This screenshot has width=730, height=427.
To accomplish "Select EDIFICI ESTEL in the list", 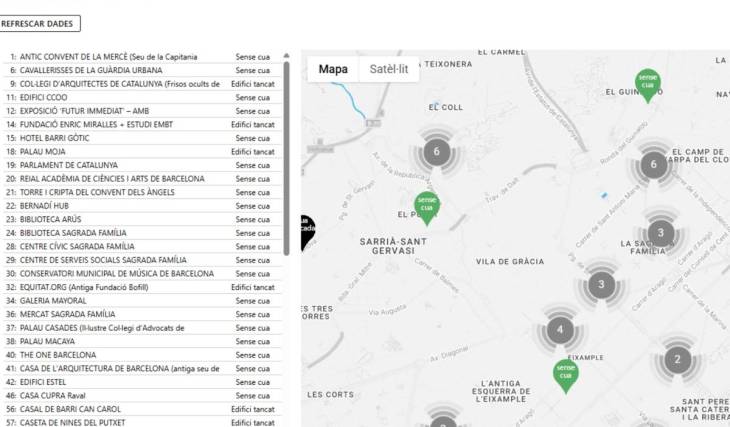I will (142, 382).
